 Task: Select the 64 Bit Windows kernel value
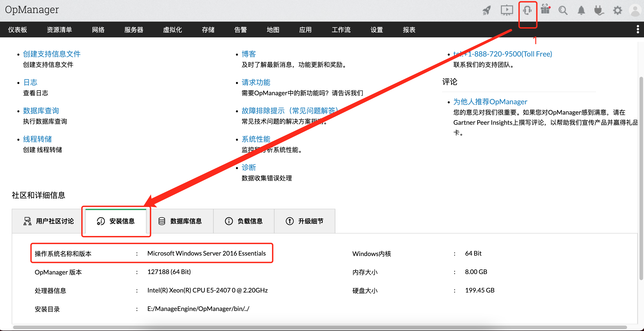click(x=473, y=253)
